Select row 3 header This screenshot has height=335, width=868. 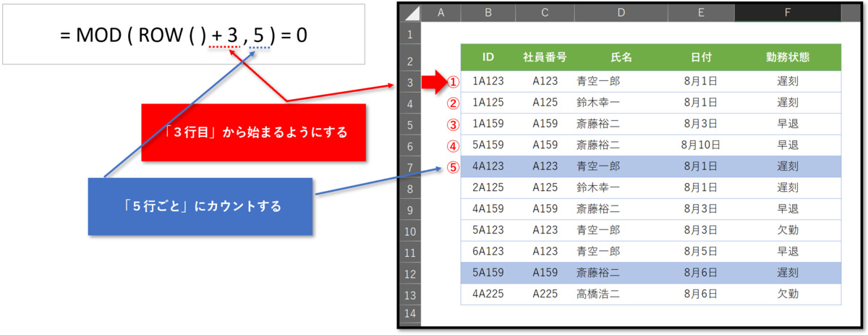pyautogui.click(x=409, y=82)
